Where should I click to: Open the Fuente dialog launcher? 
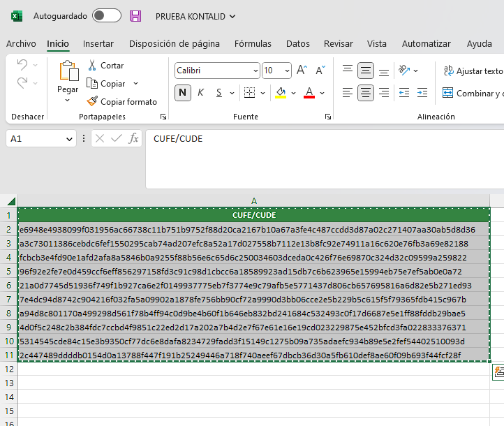tap(328, 117)
